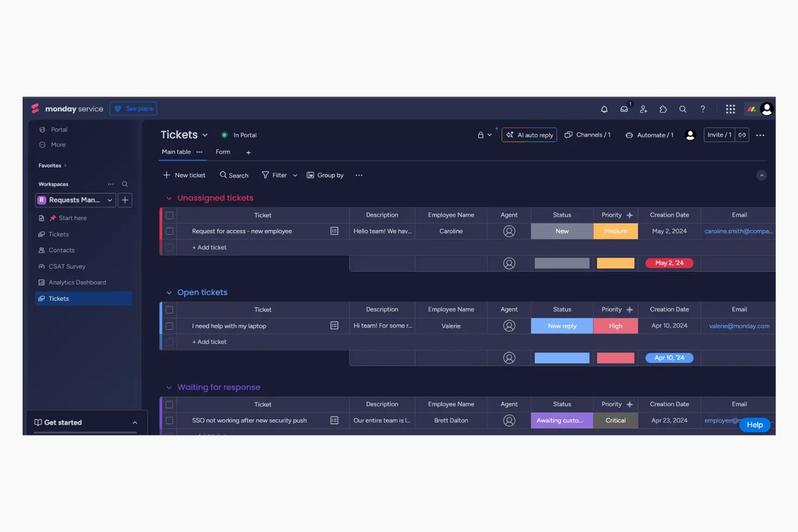Open the notifications bell icon

pos(604,109)
